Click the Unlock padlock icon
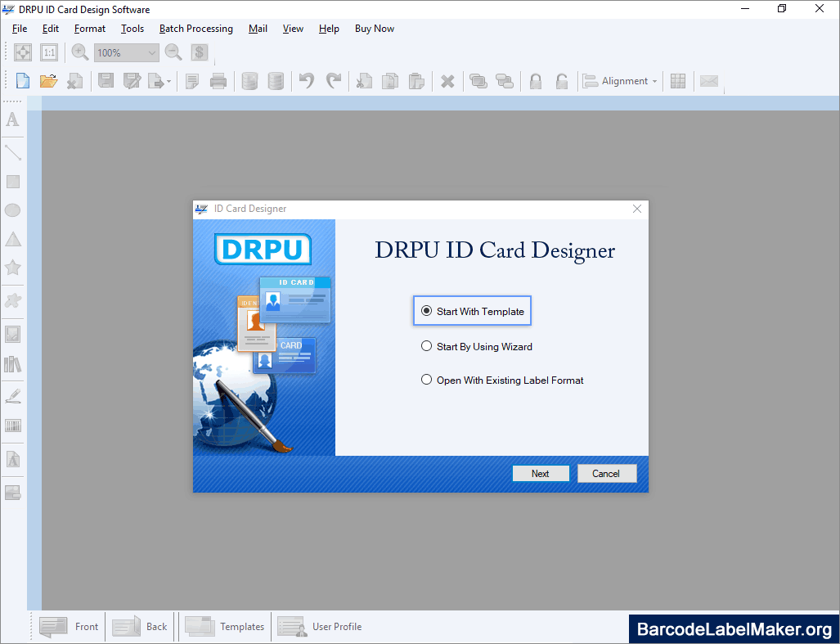840x644 pixels. click(561, 81)
